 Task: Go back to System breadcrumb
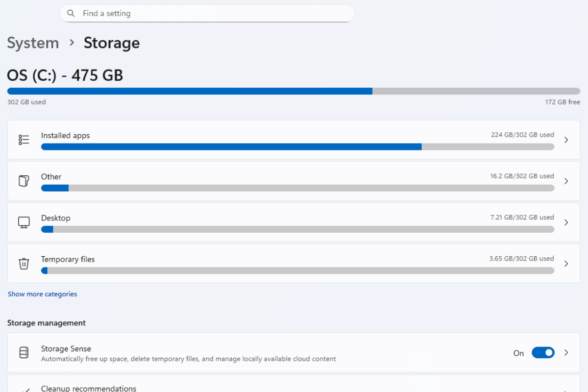tap(33, 43)
